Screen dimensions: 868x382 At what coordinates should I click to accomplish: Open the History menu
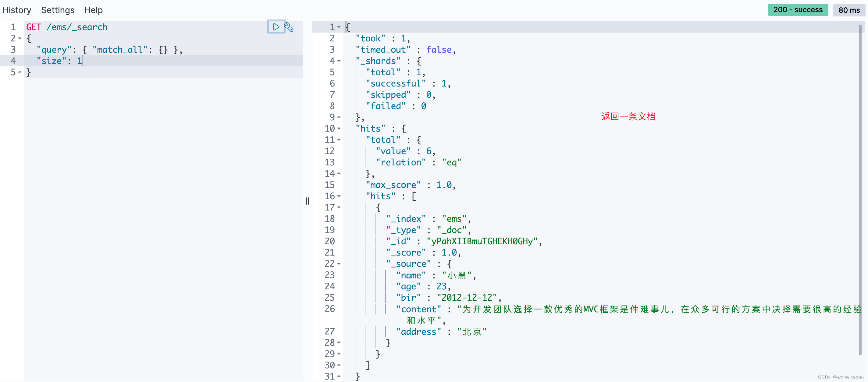[x=17, y=10]
